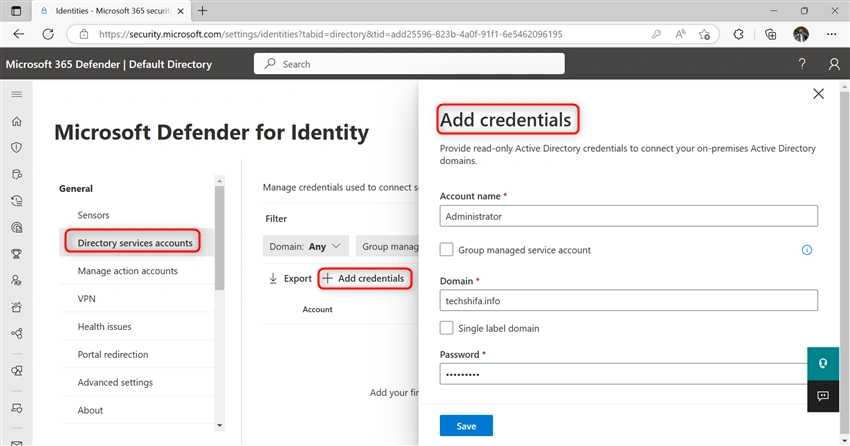
Task: Open the browser extensions puzzle icon
Action: click(x=738, y=34)
